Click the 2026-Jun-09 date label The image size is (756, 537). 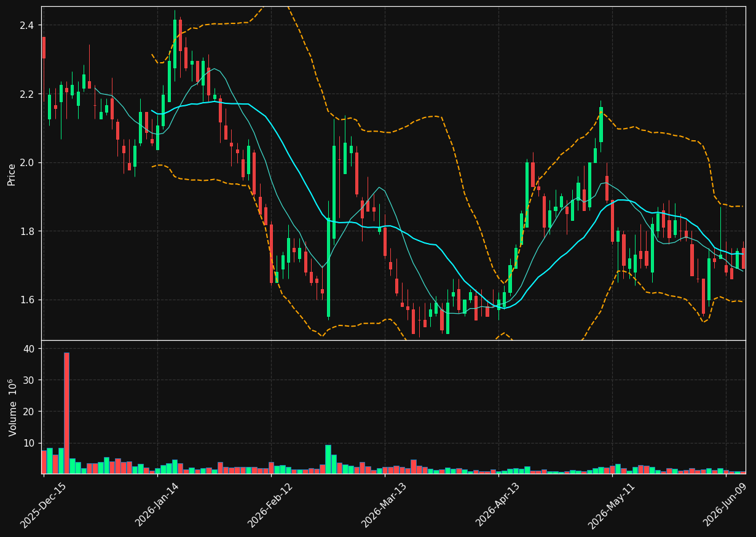pos(725,505)
